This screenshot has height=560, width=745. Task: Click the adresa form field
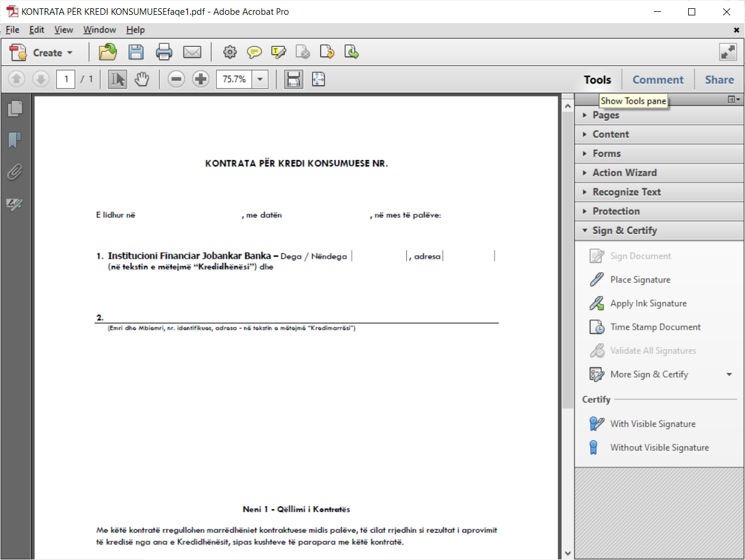[468, 256]
